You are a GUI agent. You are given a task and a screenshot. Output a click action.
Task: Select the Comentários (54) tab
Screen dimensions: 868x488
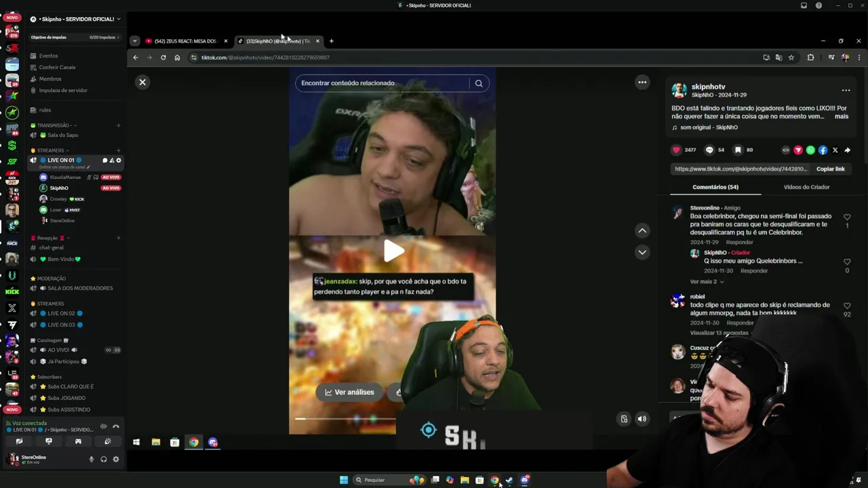715,187
